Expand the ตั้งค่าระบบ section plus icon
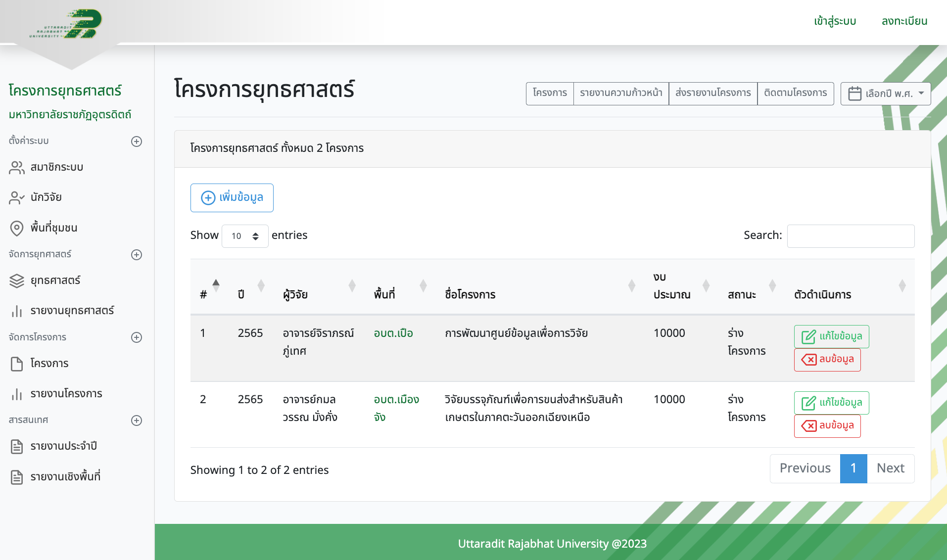 pos(137,141)
